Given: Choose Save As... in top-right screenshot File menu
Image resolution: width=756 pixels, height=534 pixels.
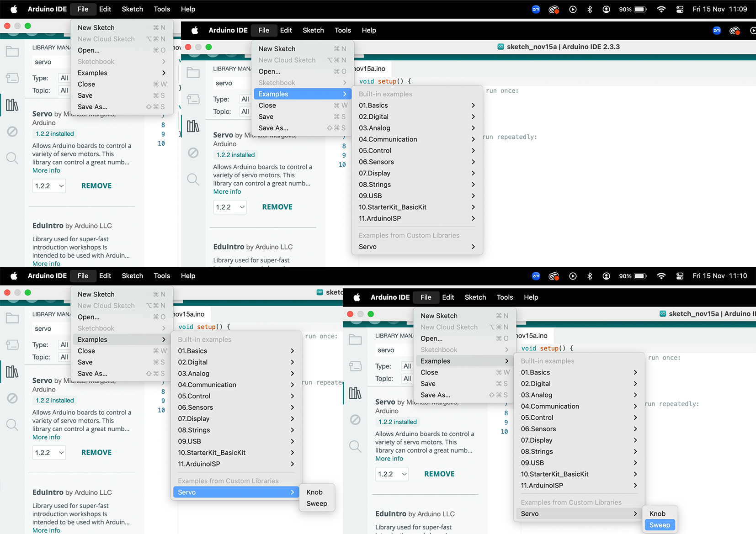Looking at the screenshot, I should click(x=303, y=128).
